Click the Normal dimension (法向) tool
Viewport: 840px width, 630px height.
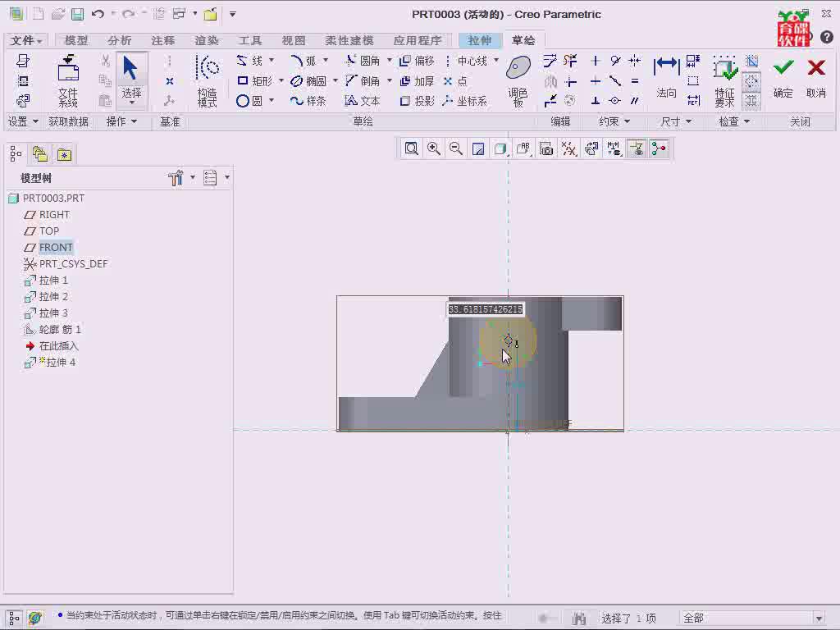[666, 78]
